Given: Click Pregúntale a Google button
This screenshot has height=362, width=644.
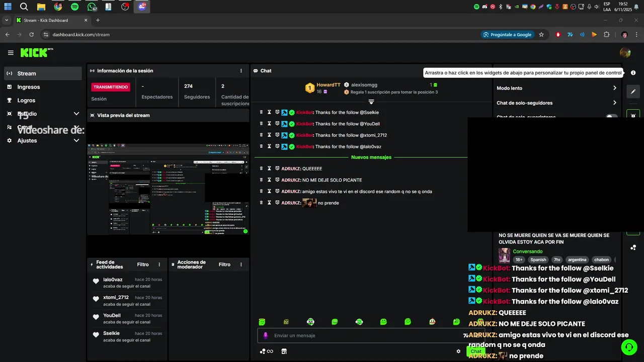Looking at the screenshot, I should [508, 35].
